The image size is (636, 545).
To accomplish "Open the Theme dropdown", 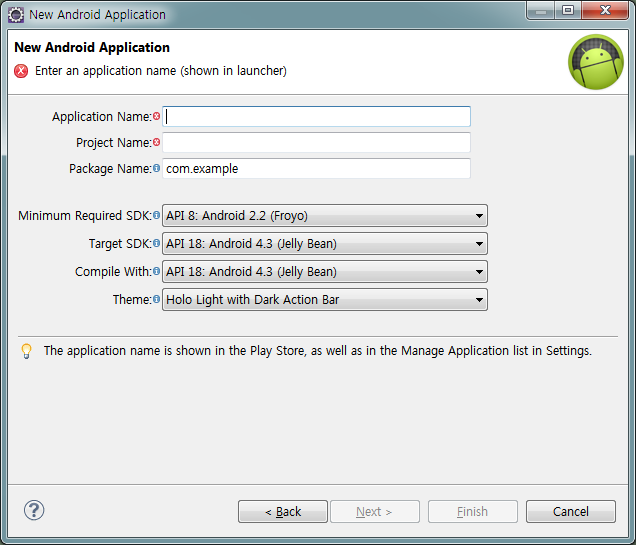I will (324, 299).
